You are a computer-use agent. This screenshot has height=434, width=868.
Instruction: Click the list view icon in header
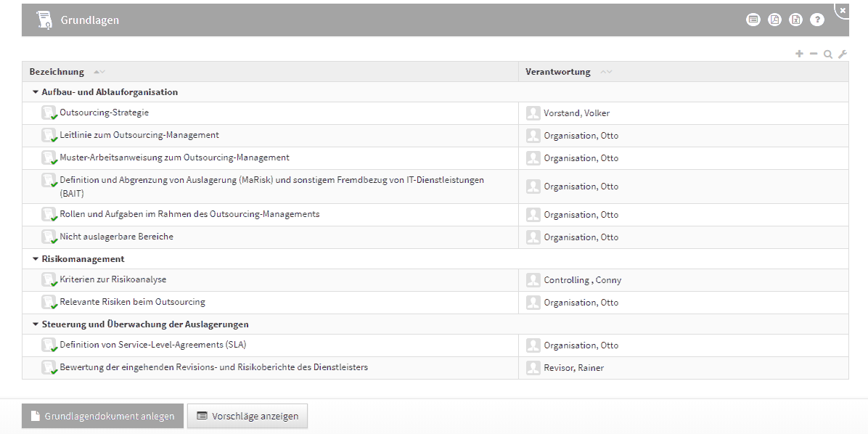pos(753,20)
